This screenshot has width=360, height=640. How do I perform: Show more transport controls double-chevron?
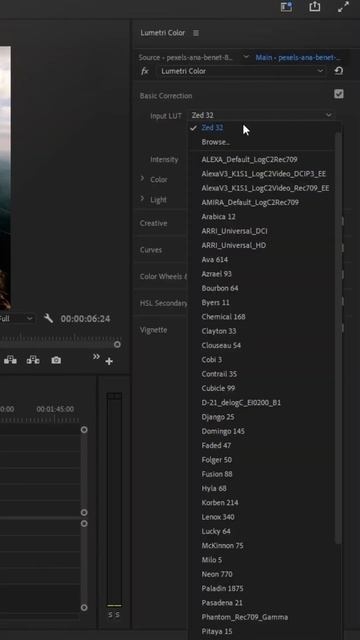(x=96, y=356)
